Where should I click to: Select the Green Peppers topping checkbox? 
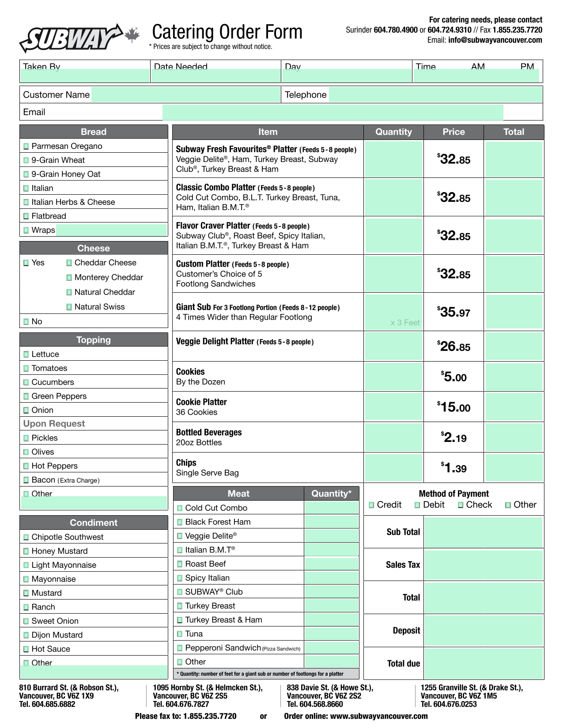26,396
